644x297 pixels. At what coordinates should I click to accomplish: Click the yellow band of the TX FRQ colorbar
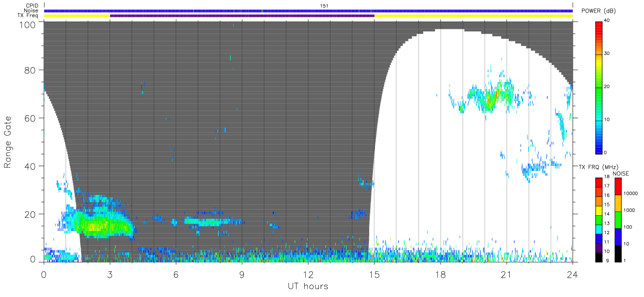pyautogui.click(x=598, y=211)
